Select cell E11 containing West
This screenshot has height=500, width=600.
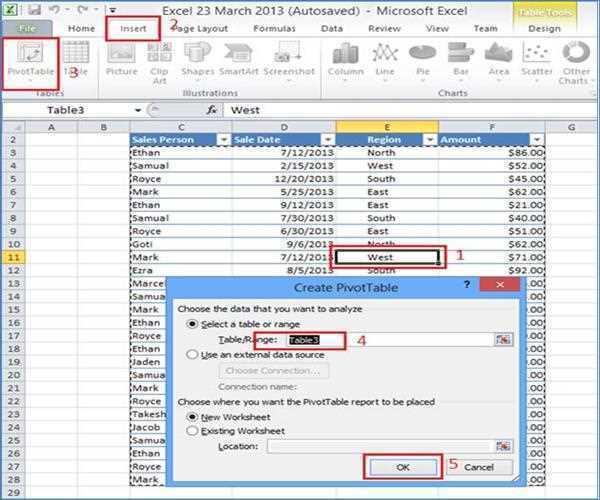(386, 256)
